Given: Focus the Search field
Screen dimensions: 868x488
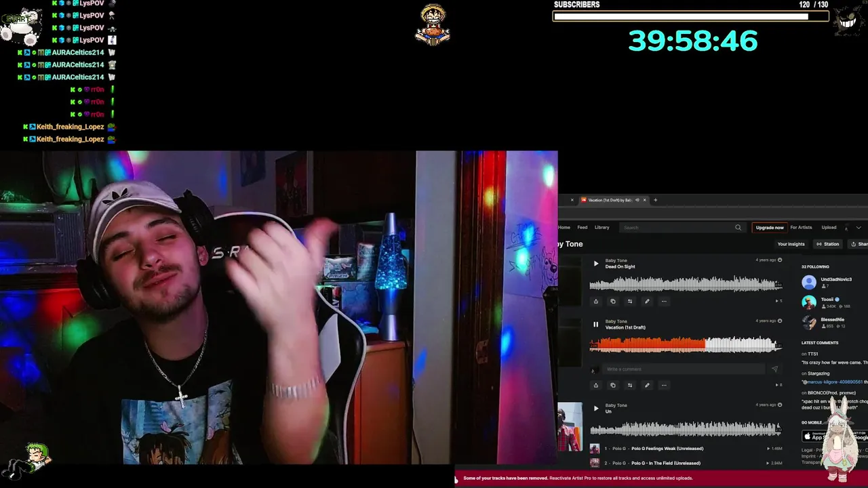Looking at the screenshot, I should (678, 227).
